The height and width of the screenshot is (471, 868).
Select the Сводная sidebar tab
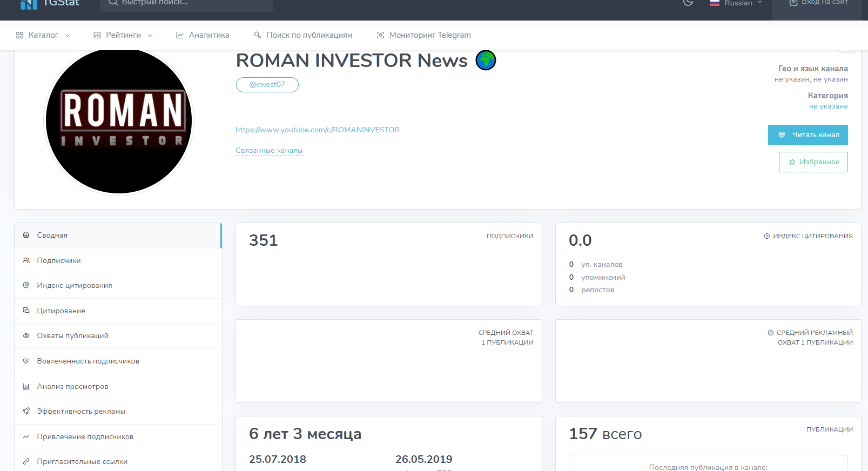point(118,235)
